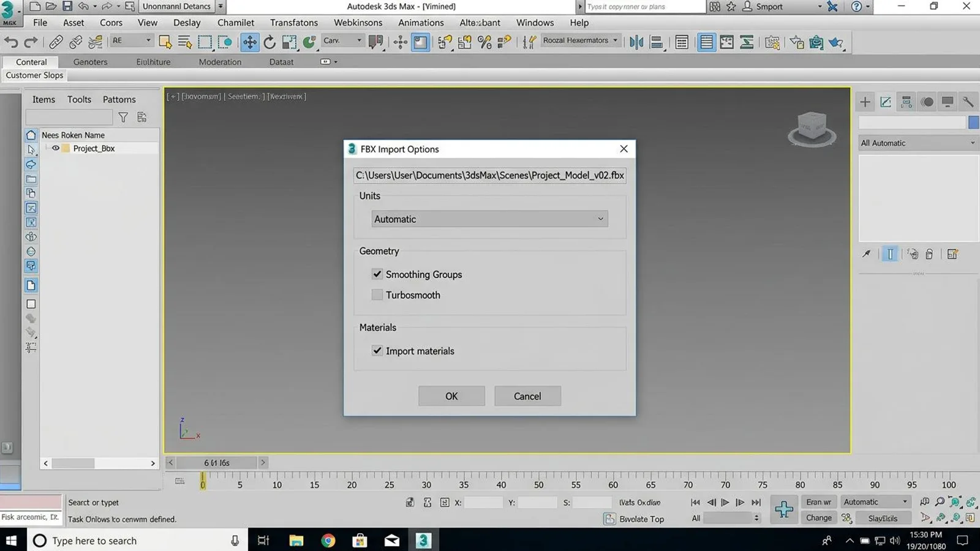Click the pin stack icon in modifier panel

pos(866,254)
